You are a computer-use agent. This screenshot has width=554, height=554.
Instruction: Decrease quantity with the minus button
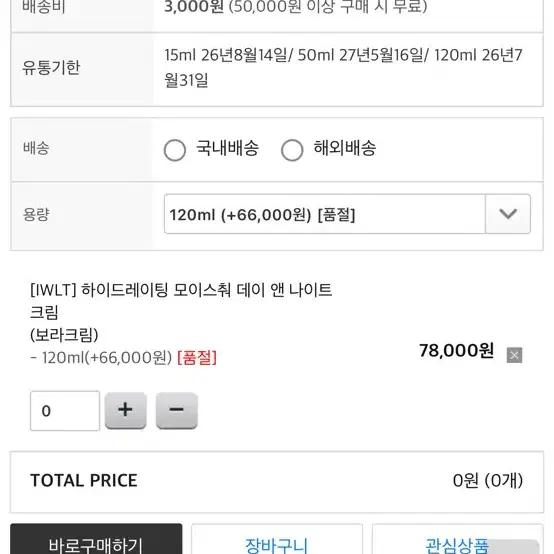tap(177, 411)
